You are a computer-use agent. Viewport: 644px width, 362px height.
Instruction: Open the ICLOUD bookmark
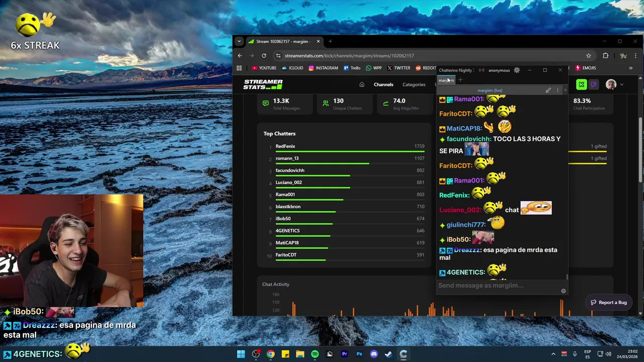pos(293,68)
